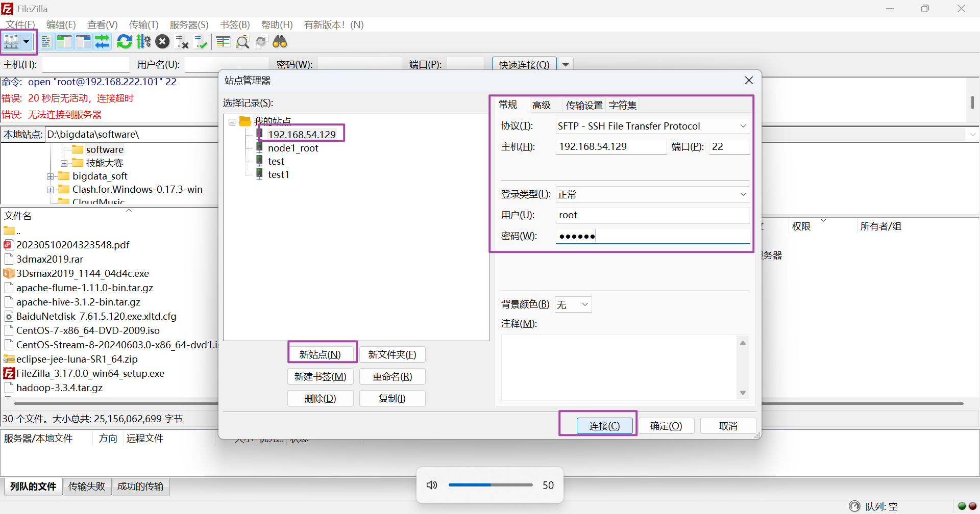The image size is (980, 514).
Task: Switch to the 高级 tab
Action: [542, 105]
